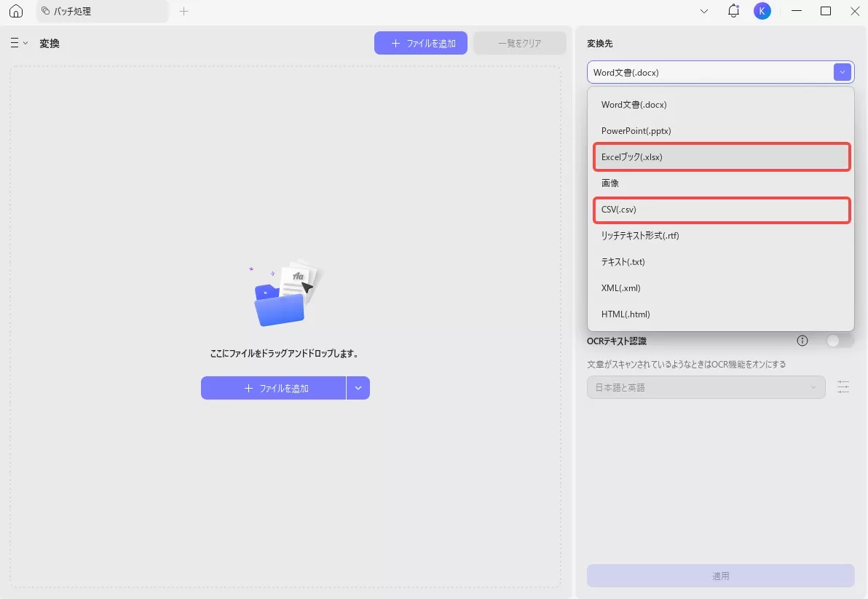This screenshot has width=868, height=599.
Task: Switch to the バッチ処理 tab
Action: (103, 11)
